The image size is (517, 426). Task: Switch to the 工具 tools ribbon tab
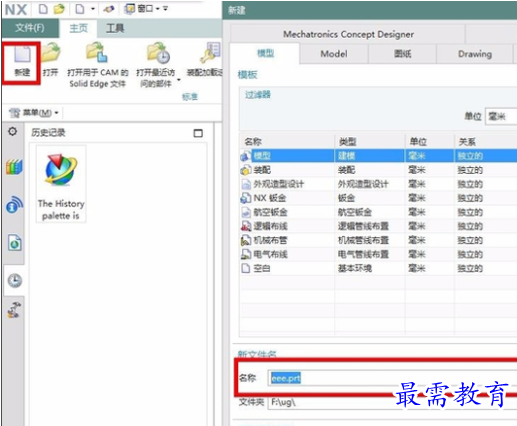(115, 28)
